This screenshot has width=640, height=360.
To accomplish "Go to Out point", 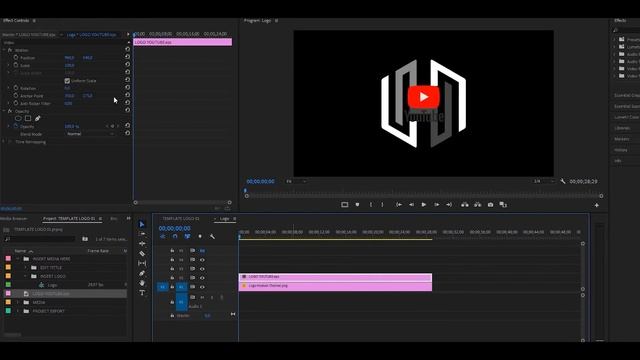I will tap(449, 204).
